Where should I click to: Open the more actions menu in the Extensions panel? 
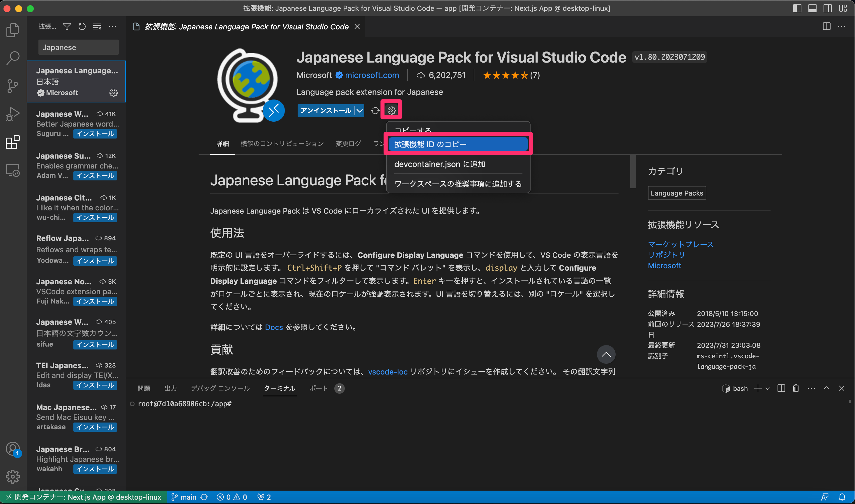click(x=112, y=26)
